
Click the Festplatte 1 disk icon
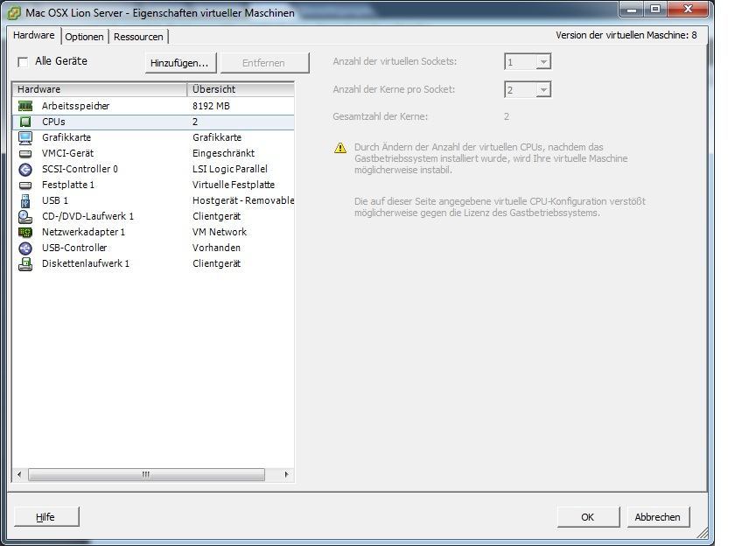point(25,185)
